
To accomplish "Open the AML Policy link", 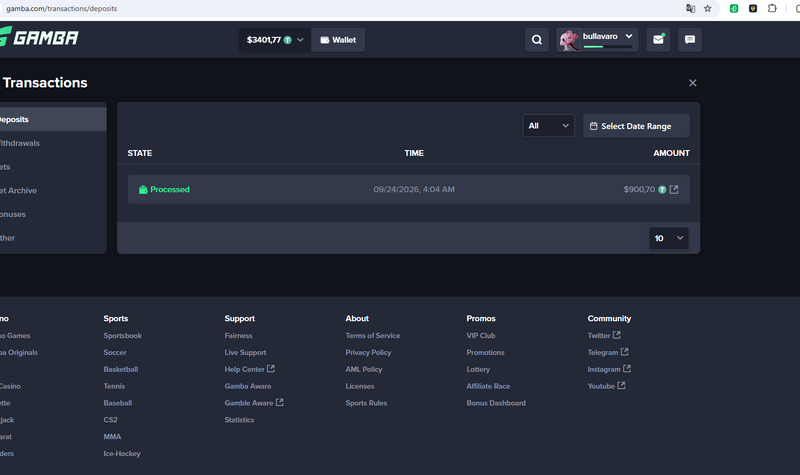I will tap(364, 369).
